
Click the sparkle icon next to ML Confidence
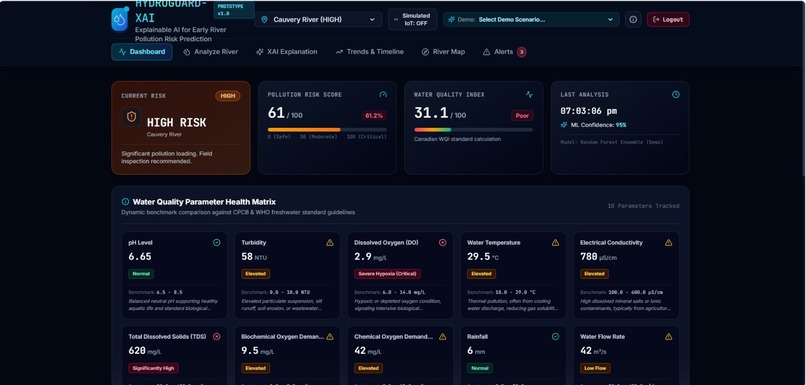tap(564, 125)
